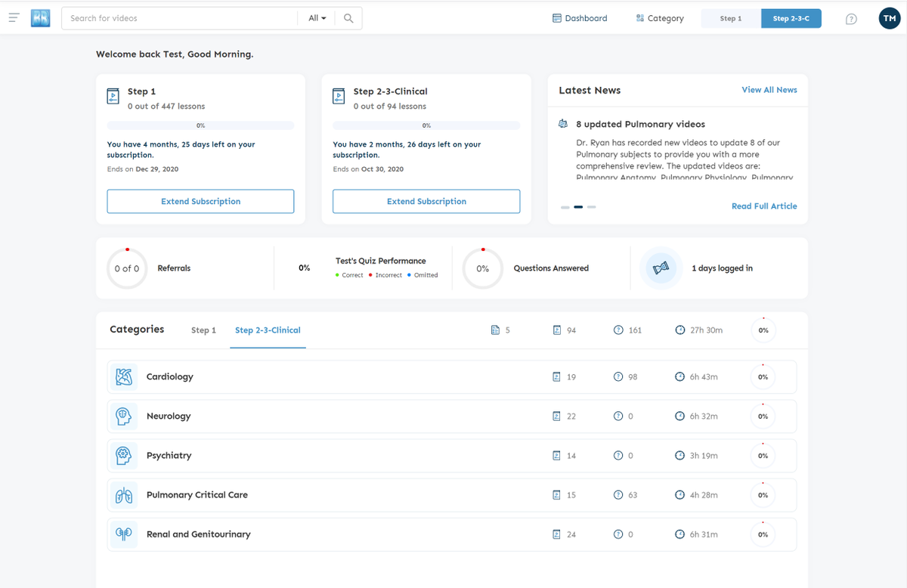Open the All search filter dropdown
Viewport: 907px width, 588px height.
tap(317, 18)
